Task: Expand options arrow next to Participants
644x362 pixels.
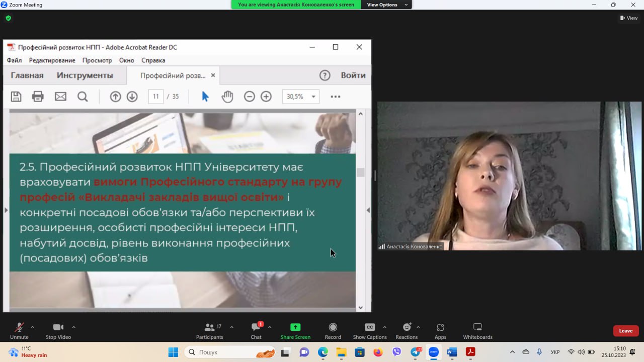Action: pyautogui.click(x=231, y=327)
